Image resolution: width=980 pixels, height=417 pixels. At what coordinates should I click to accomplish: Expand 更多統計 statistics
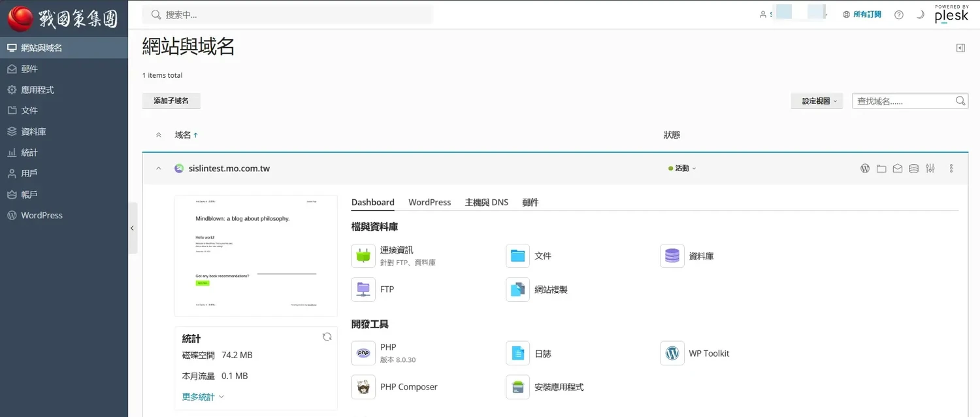coord(203,397)
